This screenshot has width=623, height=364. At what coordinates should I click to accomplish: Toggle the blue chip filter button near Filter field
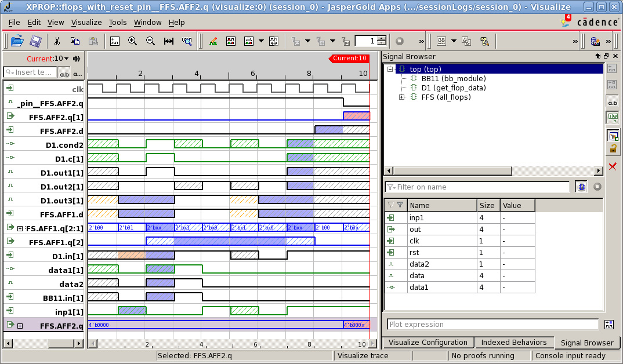tap(581, 187)
